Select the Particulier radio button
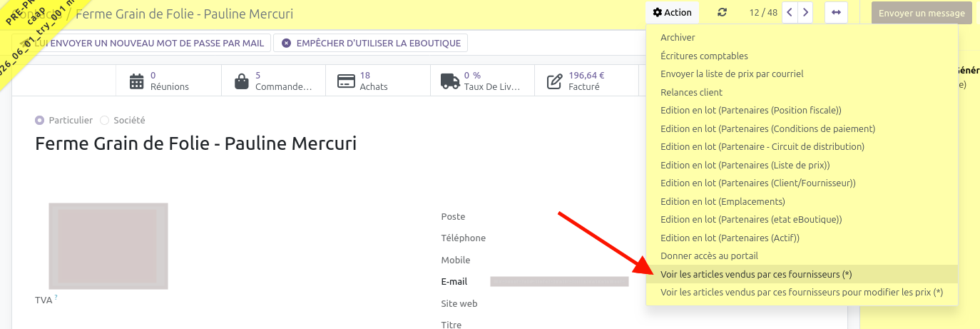This screenshot has height=329, width=980. click(39, 121)
